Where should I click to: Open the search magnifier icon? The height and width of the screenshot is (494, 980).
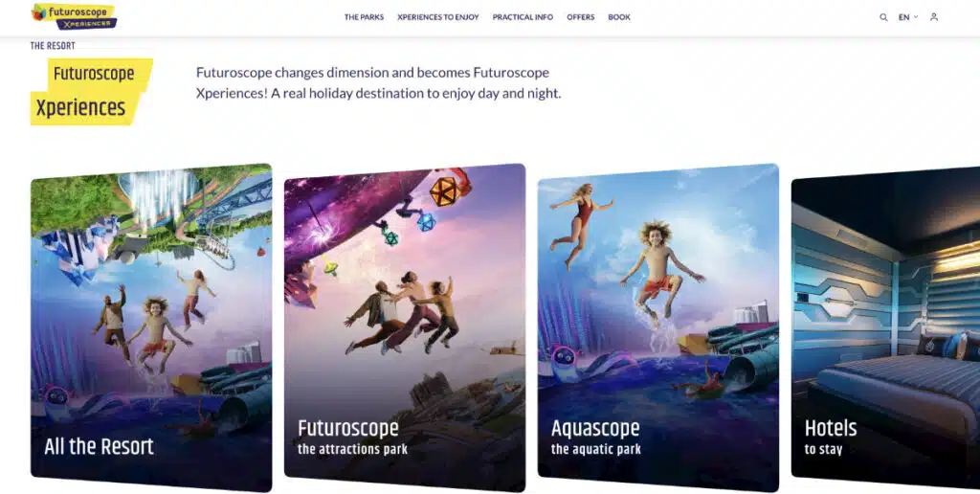pyautogui.click(x=883, y=17)
